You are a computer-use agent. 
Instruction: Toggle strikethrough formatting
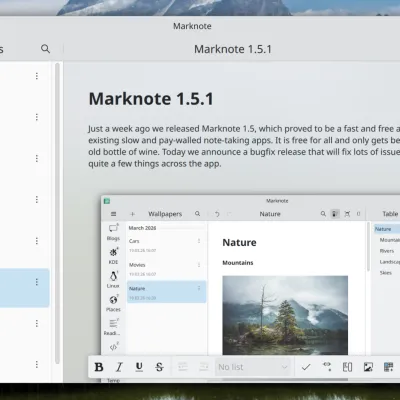(x=159, y=367)
